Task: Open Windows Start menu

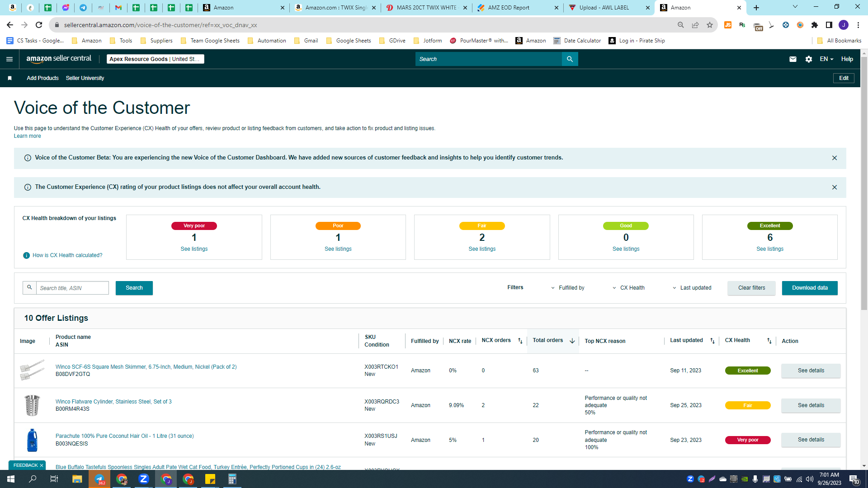Action: [x=11, y=479]
